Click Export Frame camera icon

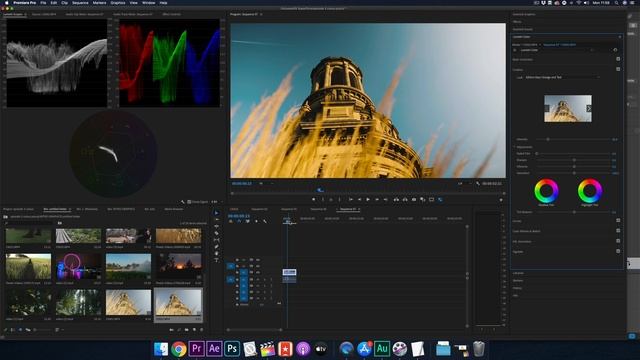414,200
